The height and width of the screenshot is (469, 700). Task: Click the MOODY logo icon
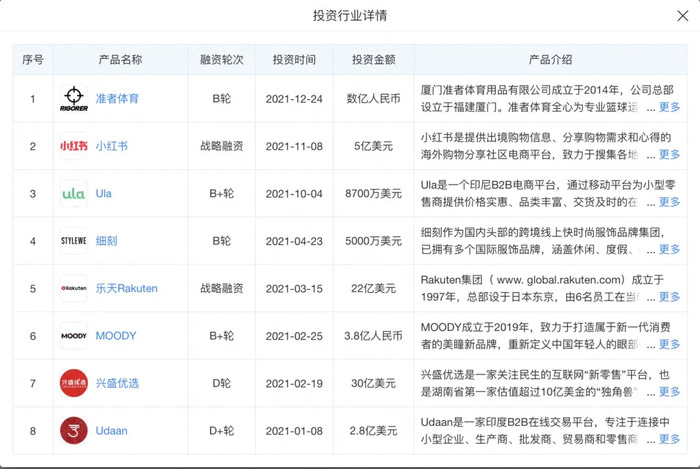(74, 336)
